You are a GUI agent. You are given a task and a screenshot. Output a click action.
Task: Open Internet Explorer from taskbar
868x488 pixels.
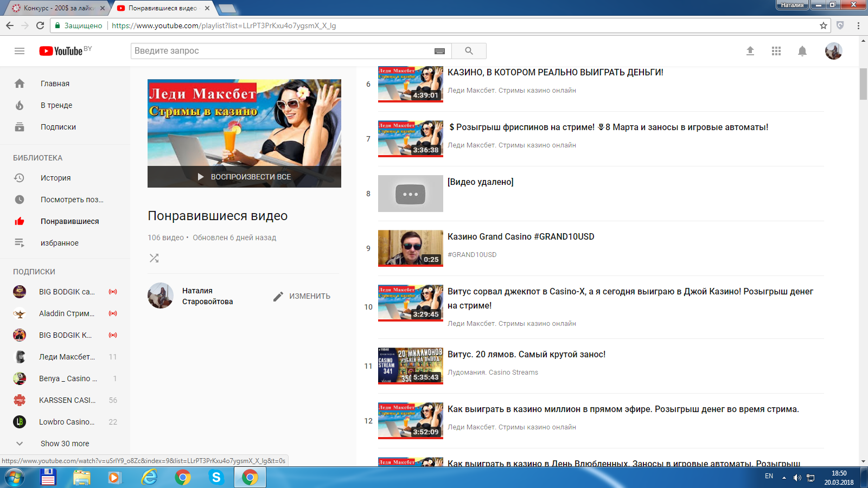[149, 478]
